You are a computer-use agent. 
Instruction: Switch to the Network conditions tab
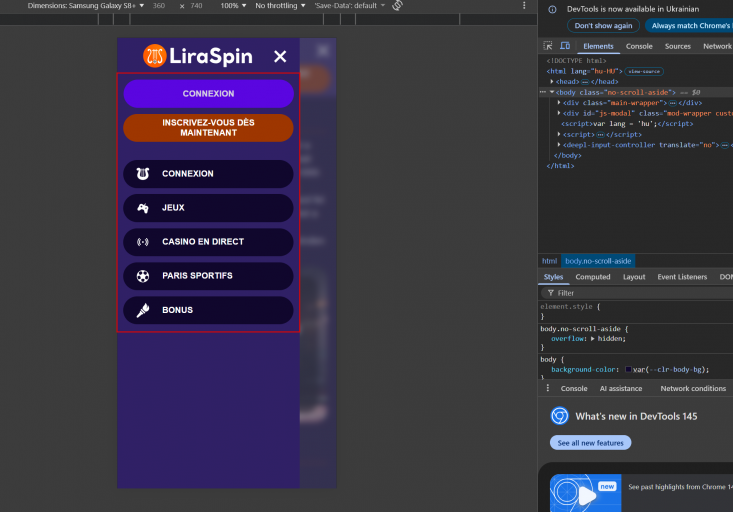[693, 389]
